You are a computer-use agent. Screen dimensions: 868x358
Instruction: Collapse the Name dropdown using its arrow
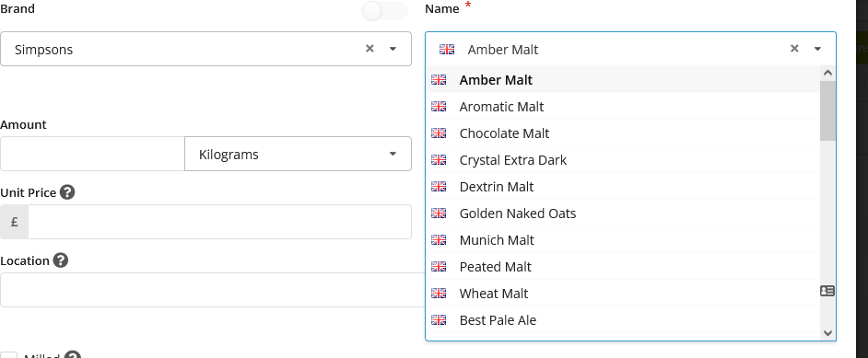(x=817, y=49)
